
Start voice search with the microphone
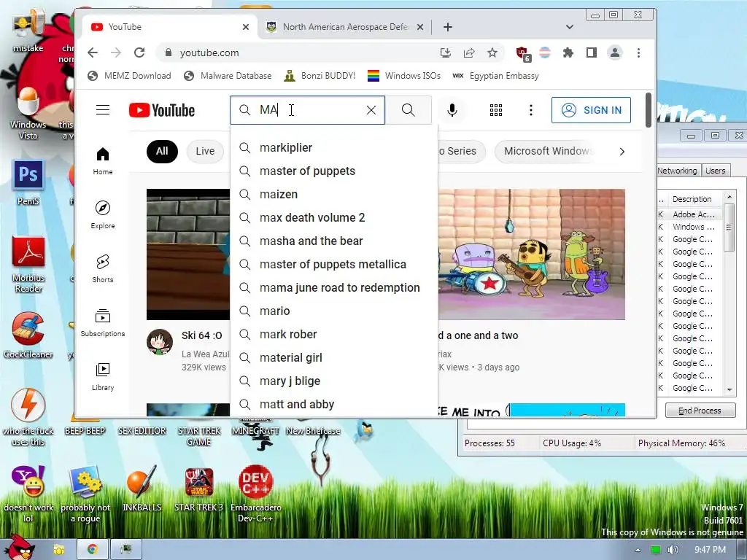[452, 110]
